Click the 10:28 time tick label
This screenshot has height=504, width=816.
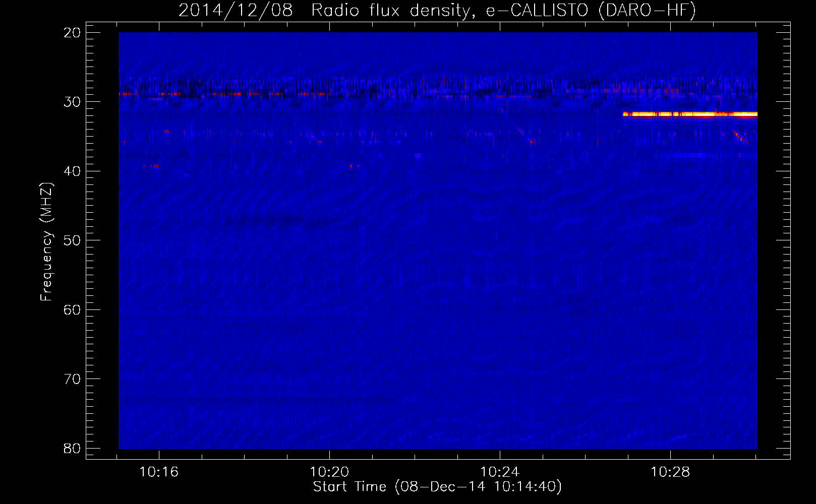670,472
